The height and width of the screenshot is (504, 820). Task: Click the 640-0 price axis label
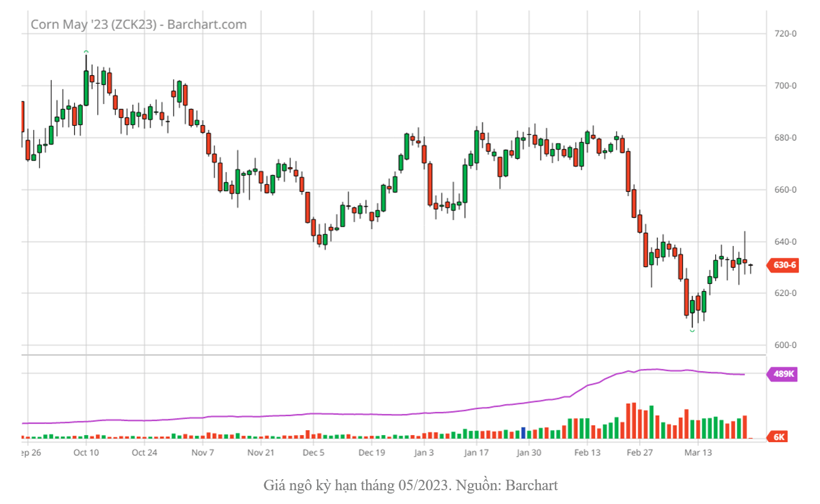coord(785,242)
